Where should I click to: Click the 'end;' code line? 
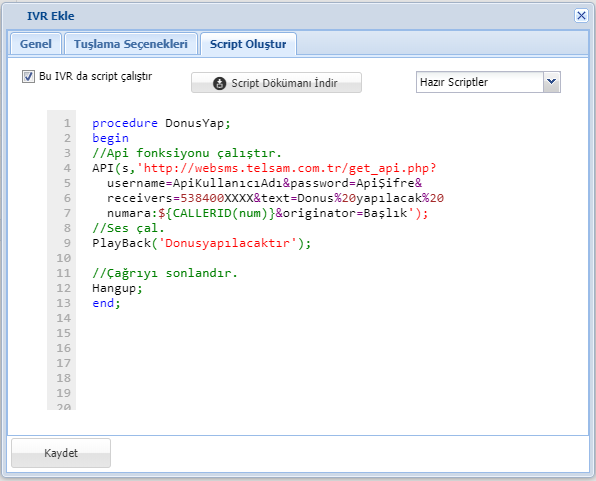(x=106, y=303)
